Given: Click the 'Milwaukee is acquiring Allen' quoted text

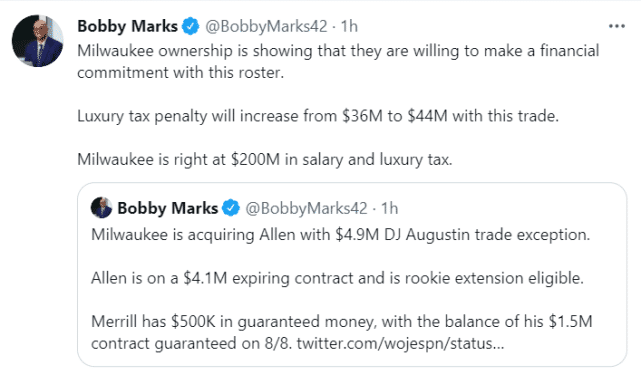Looking at the screenshot, I should click(x=341, y=235).
